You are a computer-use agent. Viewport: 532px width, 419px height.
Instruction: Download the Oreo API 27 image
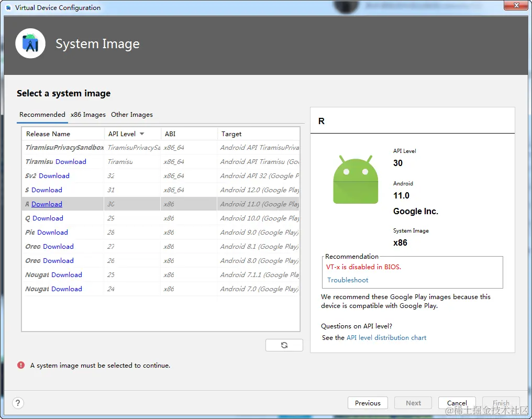pos(58,246)
